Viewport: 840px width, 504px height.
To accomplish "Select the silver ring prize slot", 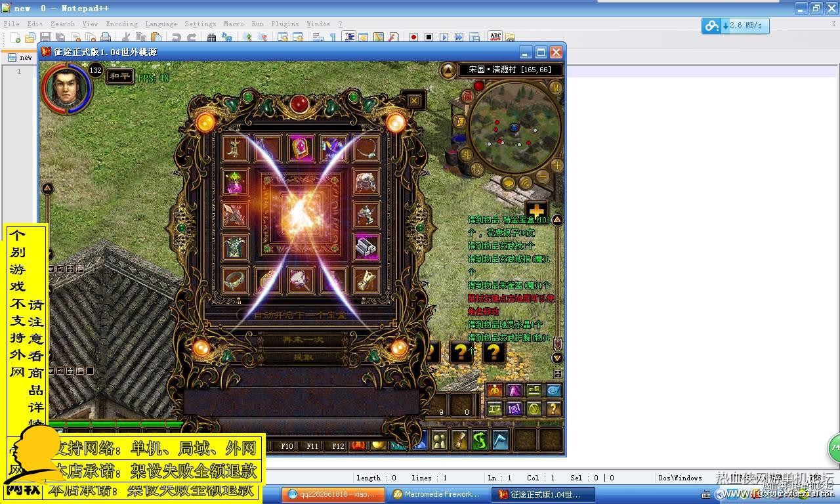I will pos(235,280).
